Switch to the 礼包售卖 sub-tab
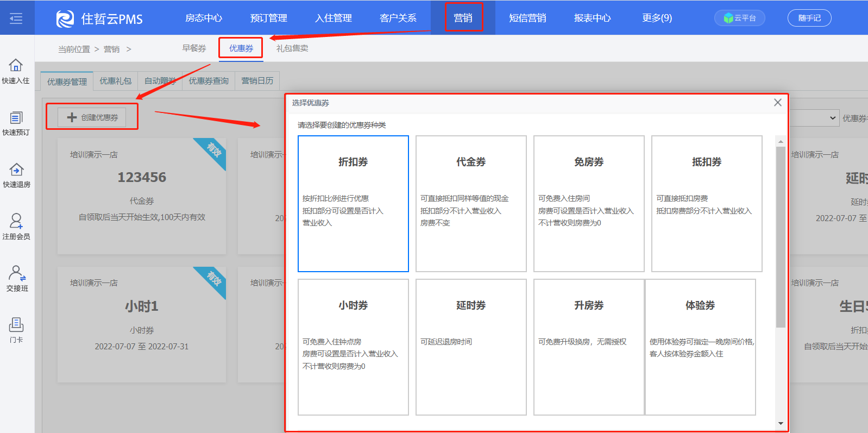 click(292, 48)
